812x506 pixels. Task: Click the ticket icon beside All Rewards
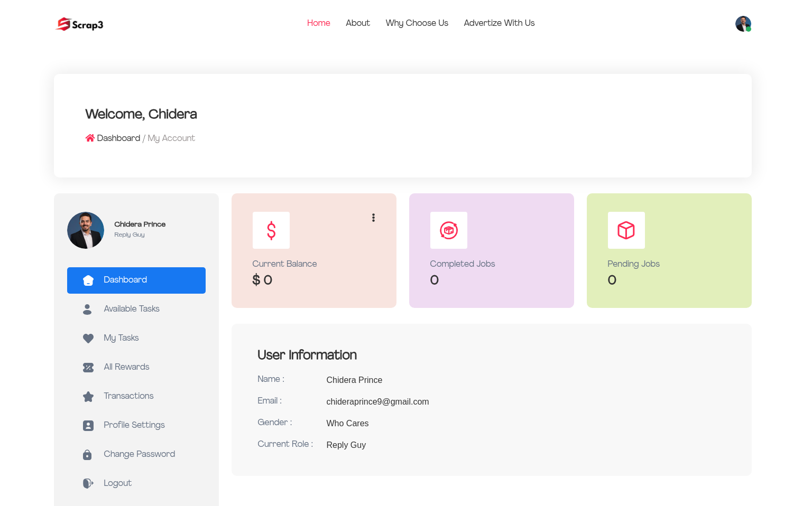click(x=88, y=367)
